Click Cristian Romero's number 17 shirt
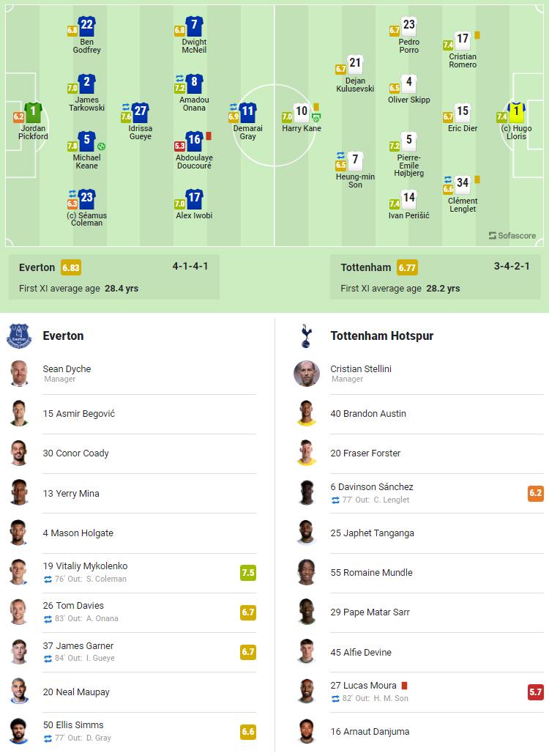 [x=462, y=40]
